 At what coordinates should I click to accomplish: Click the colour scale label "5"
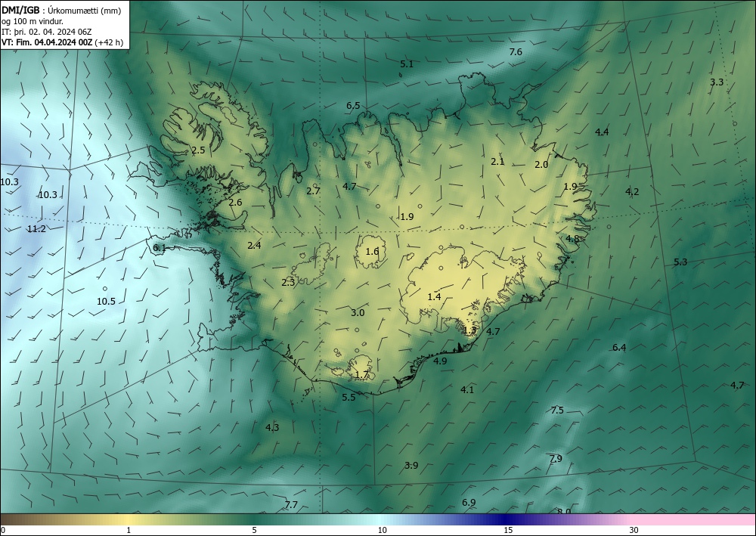pos(254,531)
